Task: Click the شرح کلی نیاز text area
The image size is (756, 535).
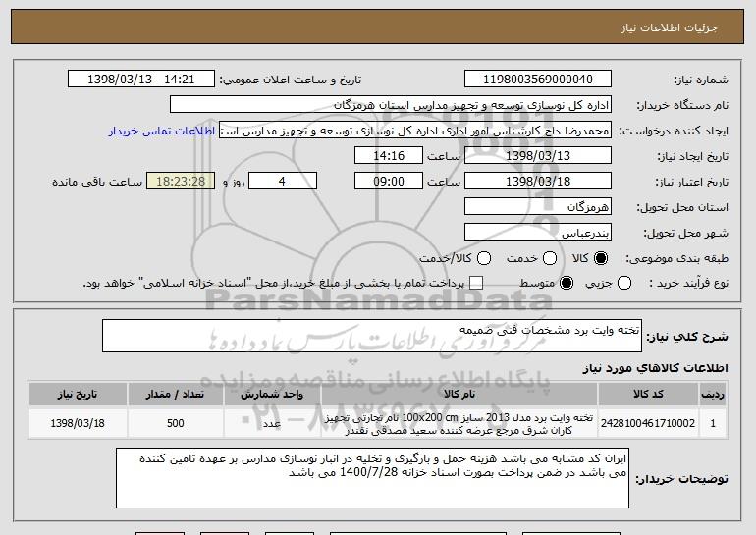Action: pyautogui.click(x=372, y=336)
